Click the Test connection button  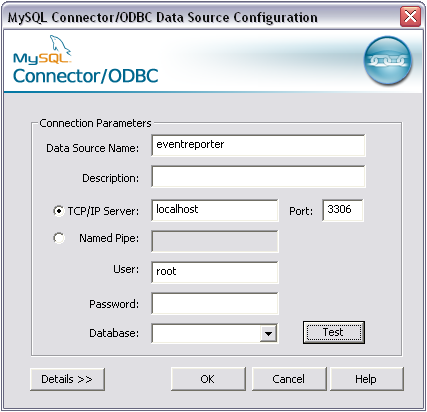click(334, 332)
